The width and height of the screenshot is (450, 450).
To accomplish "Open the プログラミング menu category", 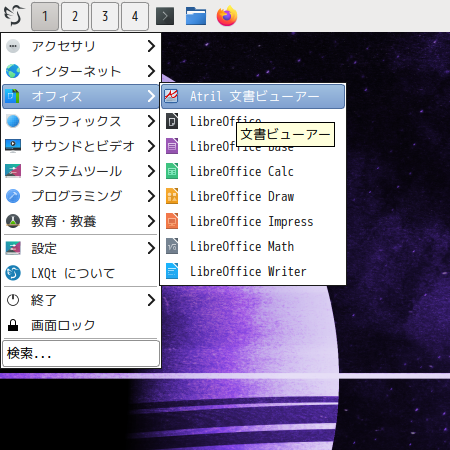I will (x=81, y=196).
